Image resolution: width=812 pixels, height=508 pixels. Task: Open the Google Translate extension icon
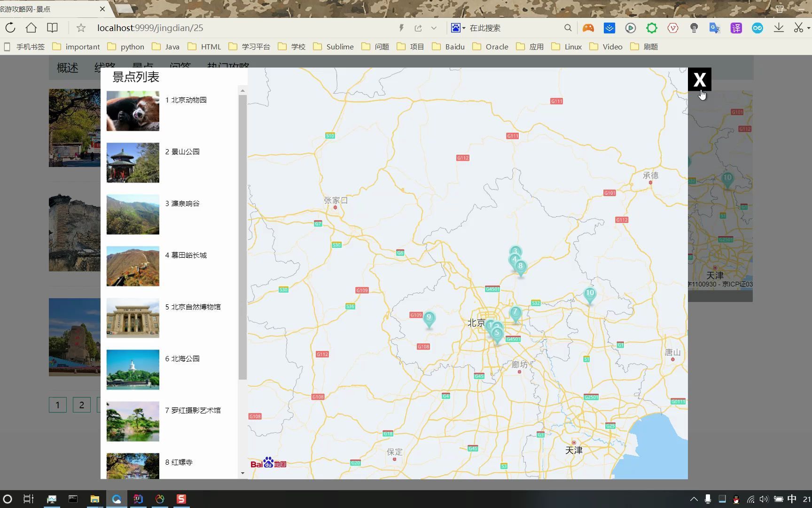click(x=715, y=28)
